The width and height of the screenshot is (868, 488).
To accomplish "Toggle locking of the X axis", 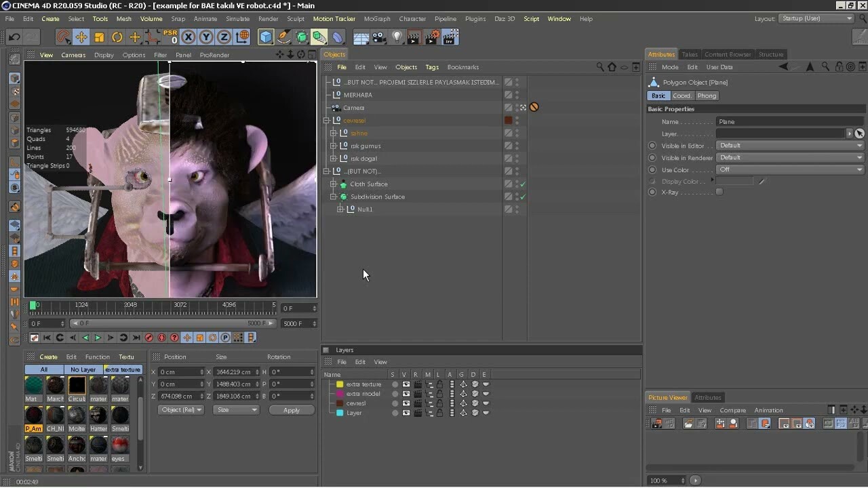I will (x=189, y=37).
